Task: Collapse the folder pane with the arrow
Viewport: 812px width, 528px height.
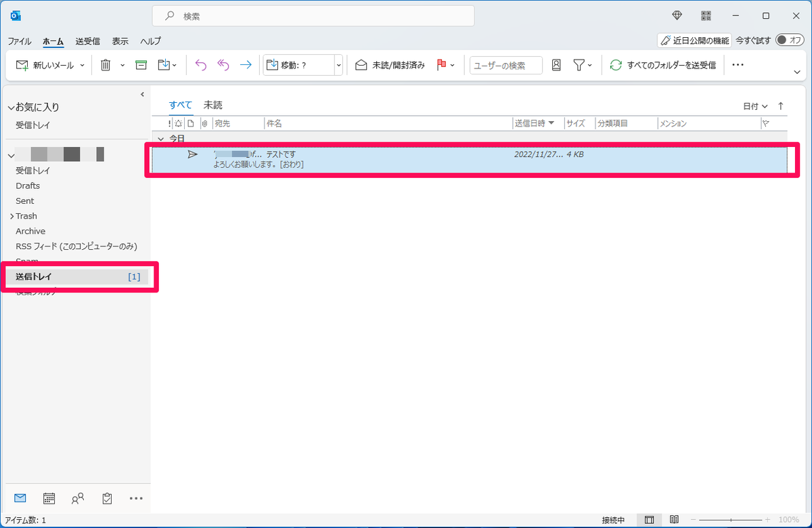Action: (142, 94)
